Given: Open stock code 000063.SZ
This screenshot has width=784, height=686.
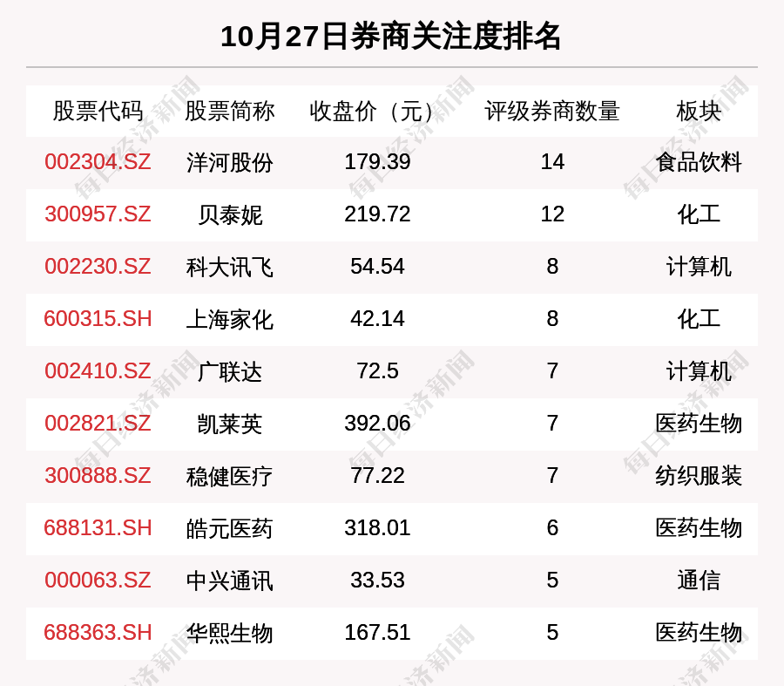Looking at the screenshot, I should point(98,581).
